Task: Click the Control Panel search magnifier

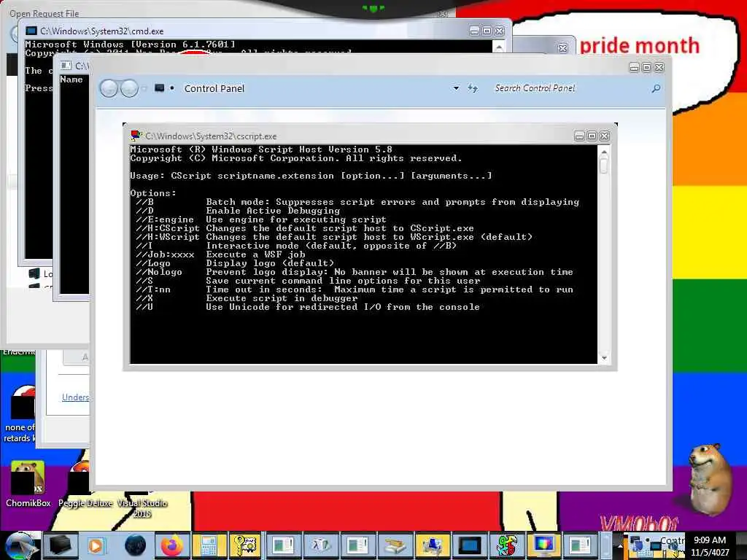Action: (x=656, y=88)
